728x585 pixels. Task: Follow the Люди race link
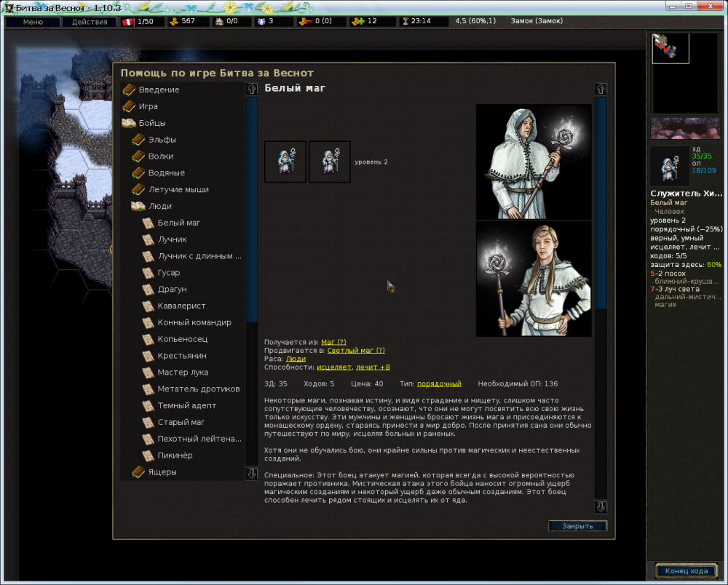coord(296,359)
